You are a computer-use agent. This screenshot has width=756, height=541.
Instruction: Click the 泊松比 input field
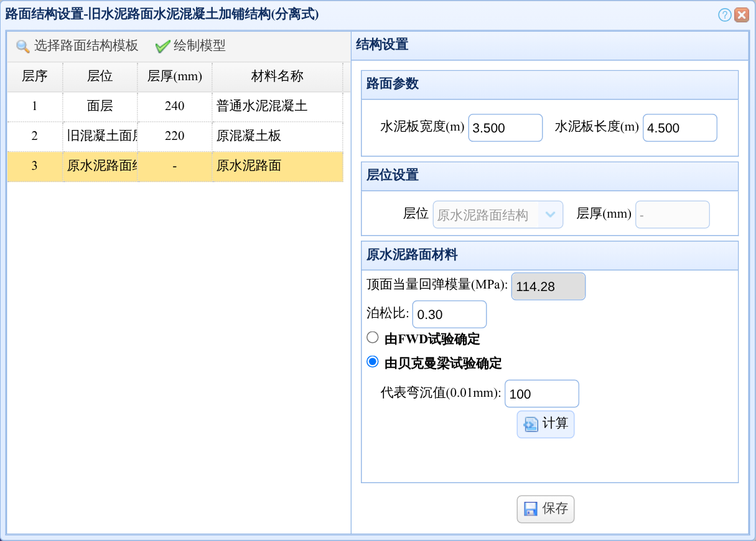449,315
